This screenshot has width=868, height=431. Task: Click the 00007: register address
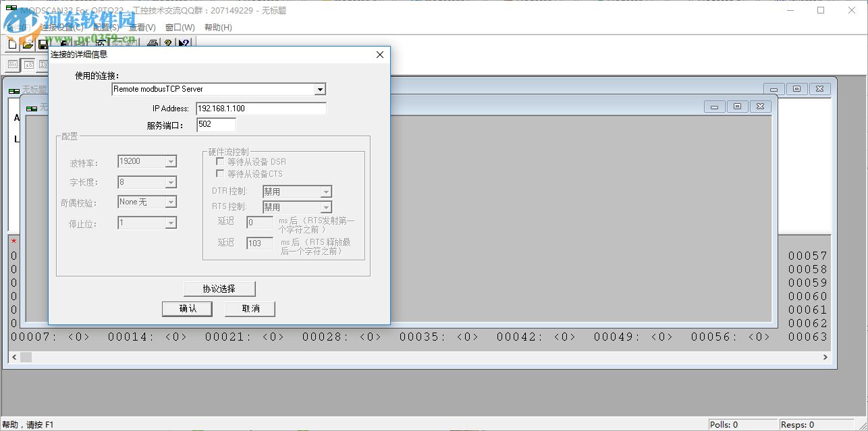pyautogui.click(x=34, y=337)
